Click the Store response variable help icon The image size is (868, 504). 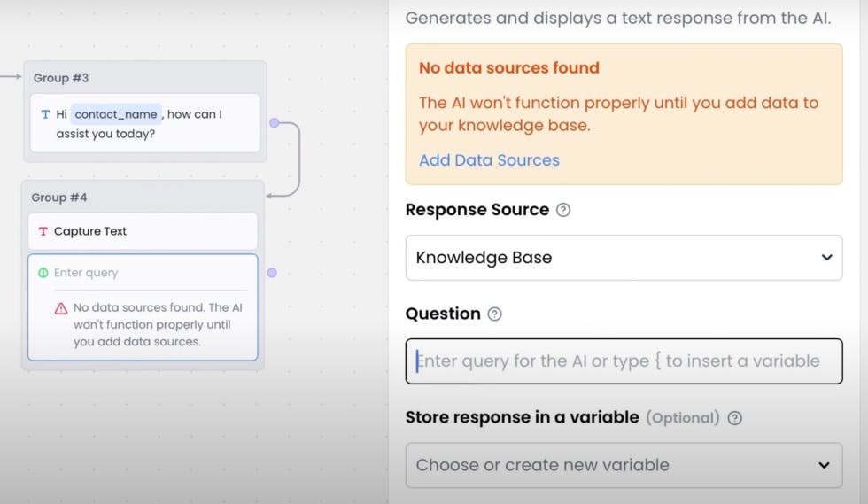click(734, 418)
